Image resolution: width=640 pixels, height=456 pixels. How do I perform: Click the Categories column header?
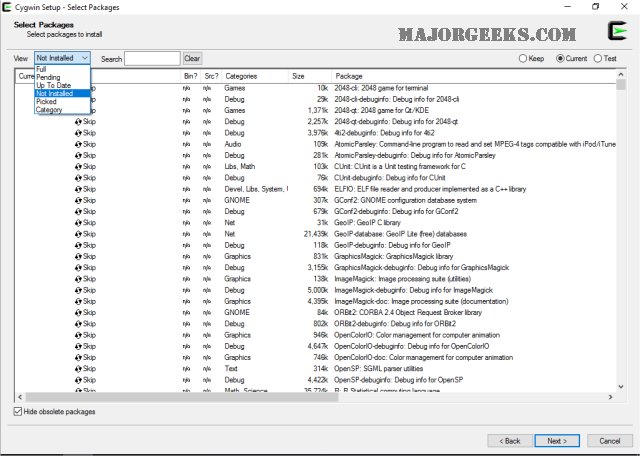coord(256,76)
